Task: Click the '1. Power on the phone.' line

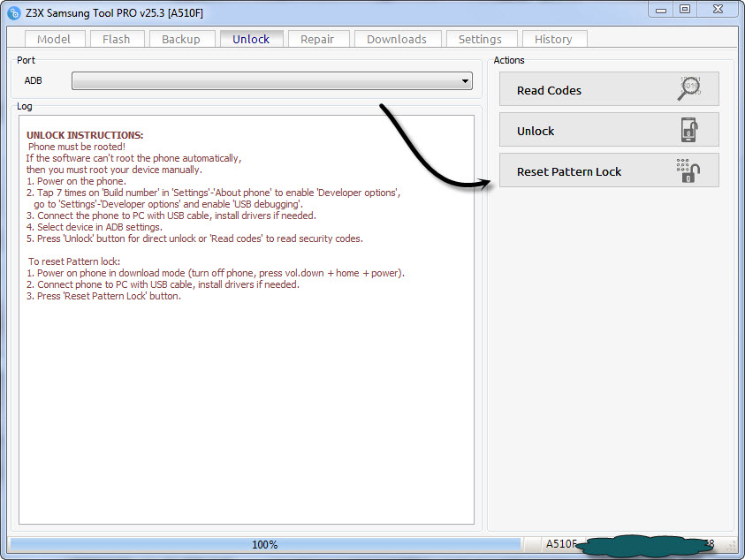Action: 77,181
